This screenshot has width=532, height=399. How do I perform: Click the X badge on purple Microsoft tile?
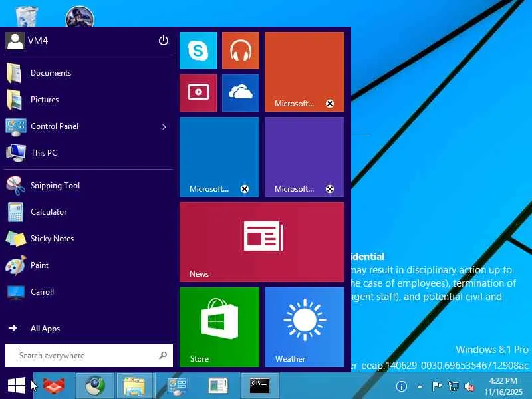(x=329, y=189)
